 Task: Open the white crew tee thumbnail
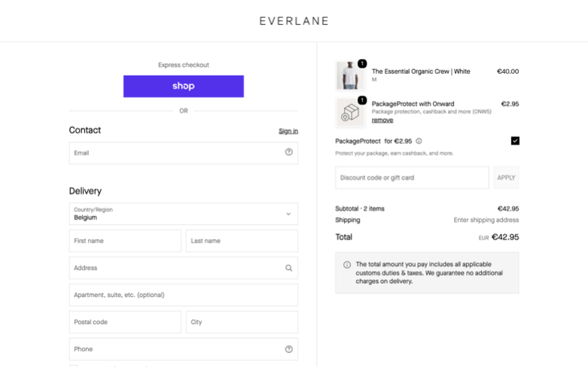(350, 76)
